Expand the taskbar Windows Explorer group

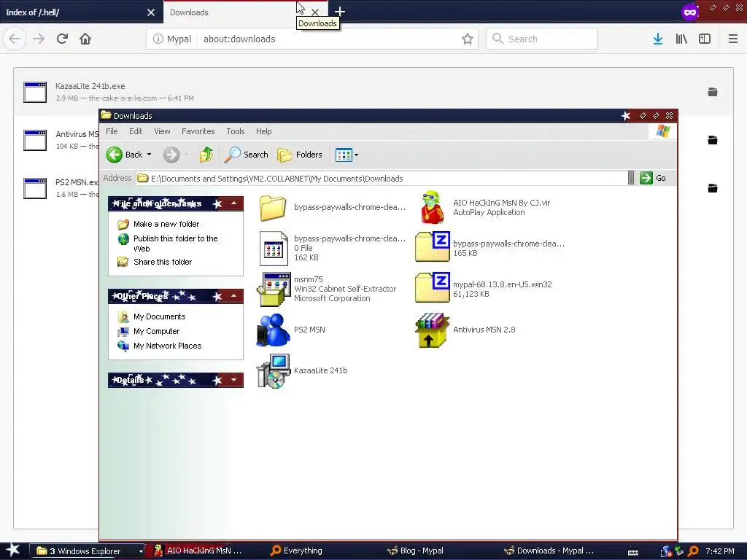click(x=141, y=551)
